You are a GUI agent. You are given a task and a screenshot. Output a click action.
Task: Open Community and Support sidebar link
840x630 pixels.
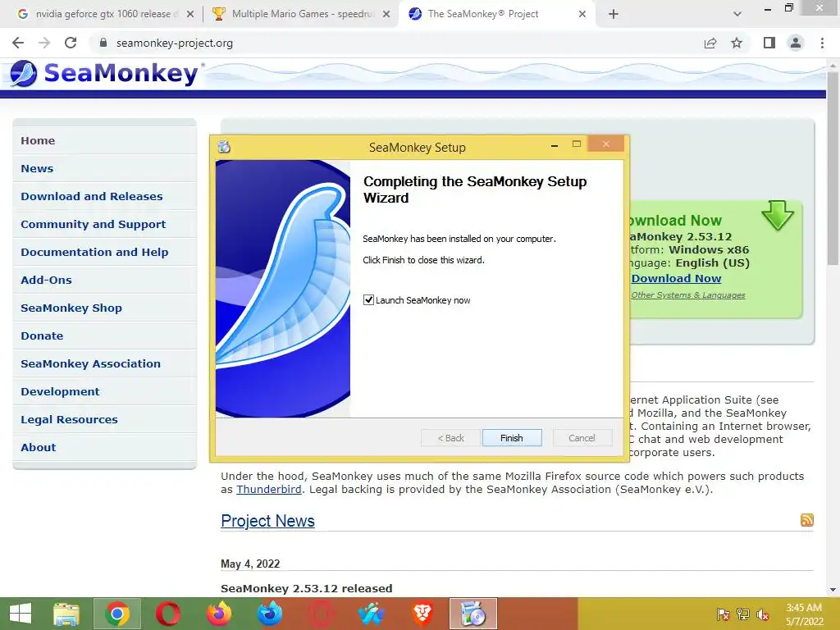pos(94,224)
